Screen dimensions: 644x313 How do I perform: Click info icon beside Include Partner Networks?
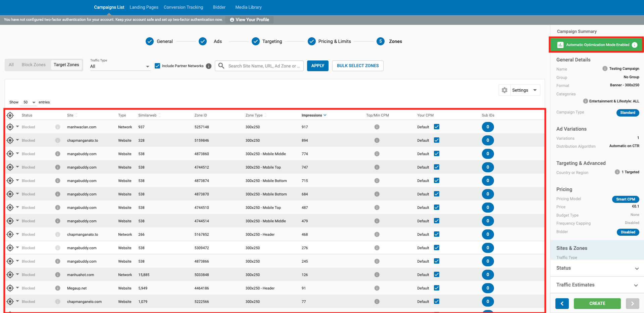(209, 66)
